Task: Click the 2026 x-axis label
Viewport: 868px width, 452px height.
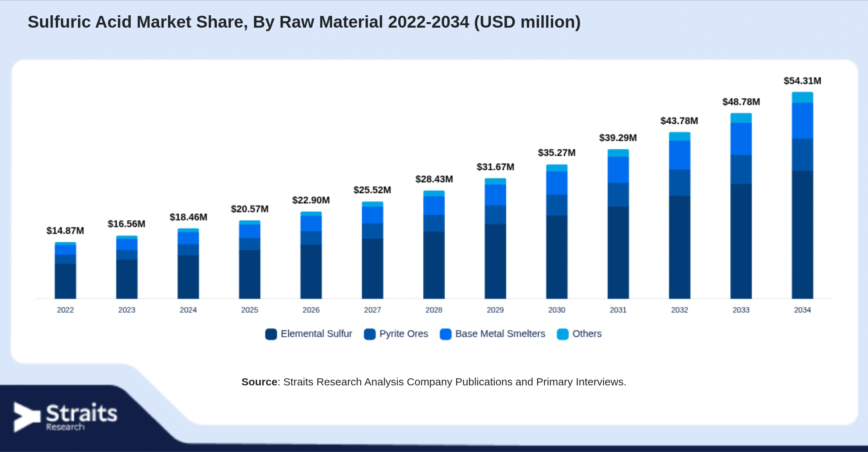Action: 311,310
